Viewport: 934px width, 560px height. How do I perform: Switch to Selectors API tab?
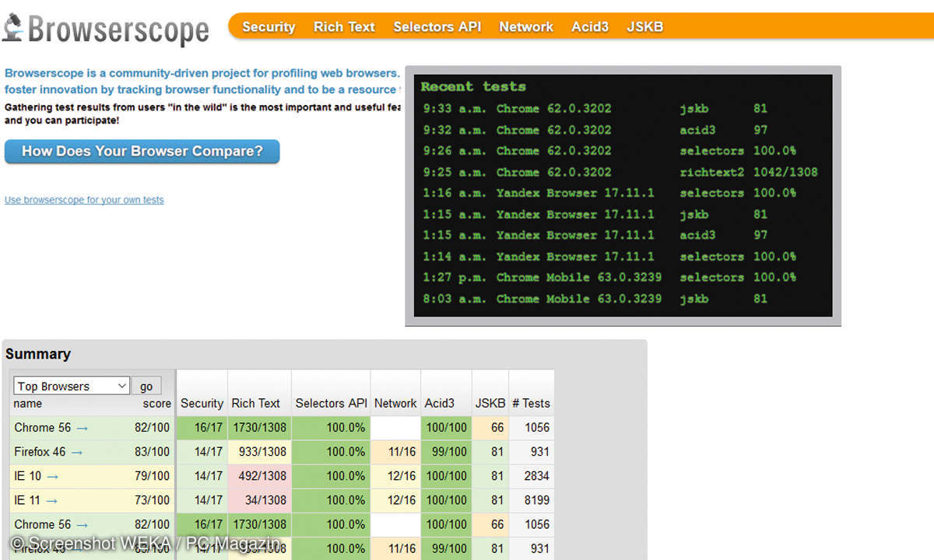(x=437, y=26)
